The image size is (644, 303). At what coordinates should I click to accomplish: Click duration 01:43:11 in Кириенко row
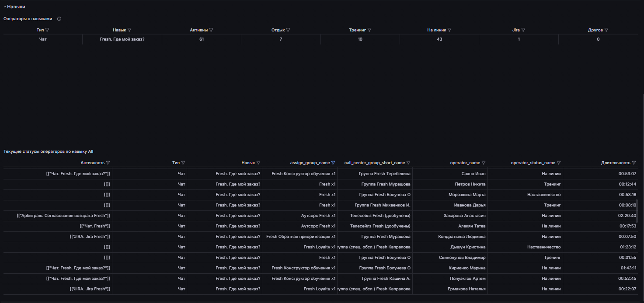pos(628,268)
